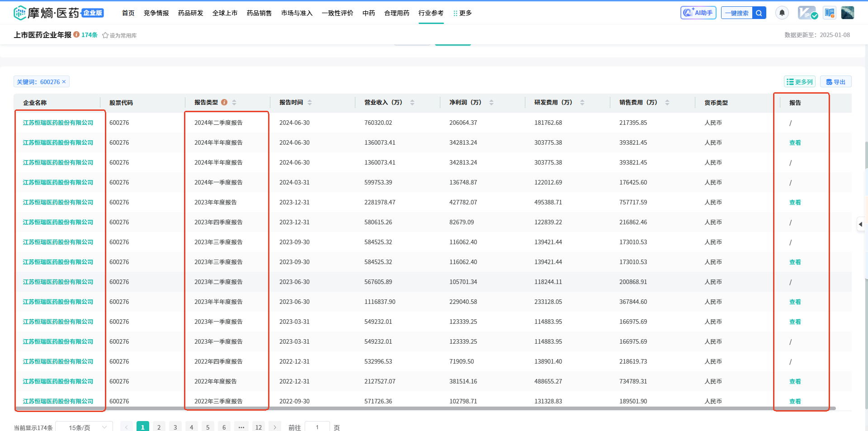
Task: Export the table with 导出
Action: (x=835, y=82)
